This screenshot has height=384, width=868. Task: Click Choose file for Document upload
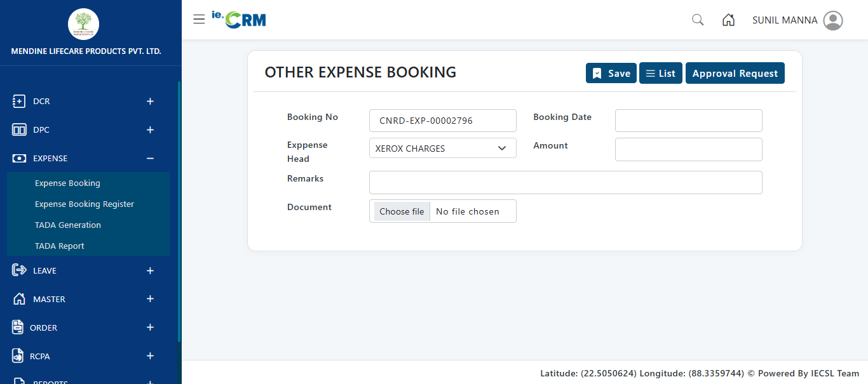[x=402, y=211]
